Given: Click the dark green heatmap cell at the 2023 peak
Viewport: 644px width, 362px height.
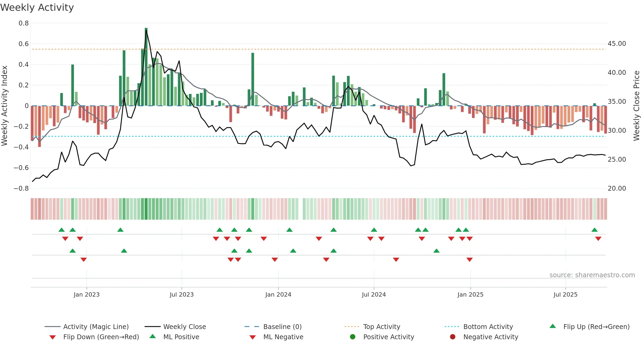Looking at the screenshot, I should click(146, 209).
